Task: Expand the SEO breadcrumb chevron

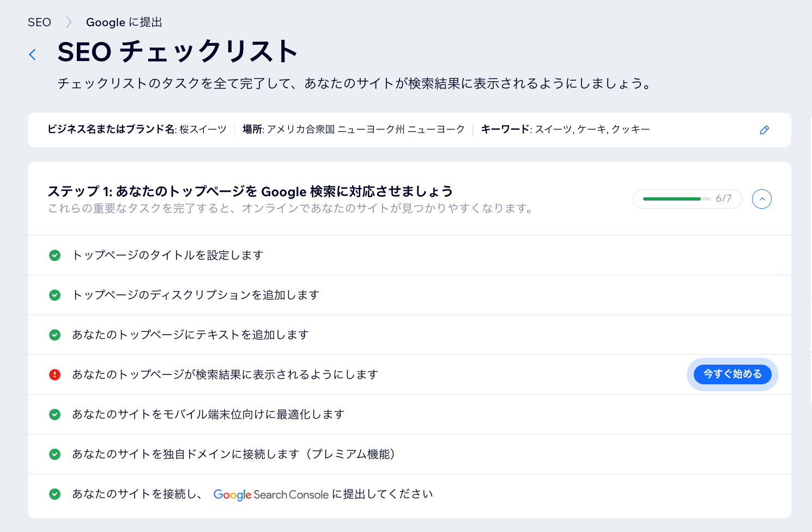Action: tap(69, 22)
